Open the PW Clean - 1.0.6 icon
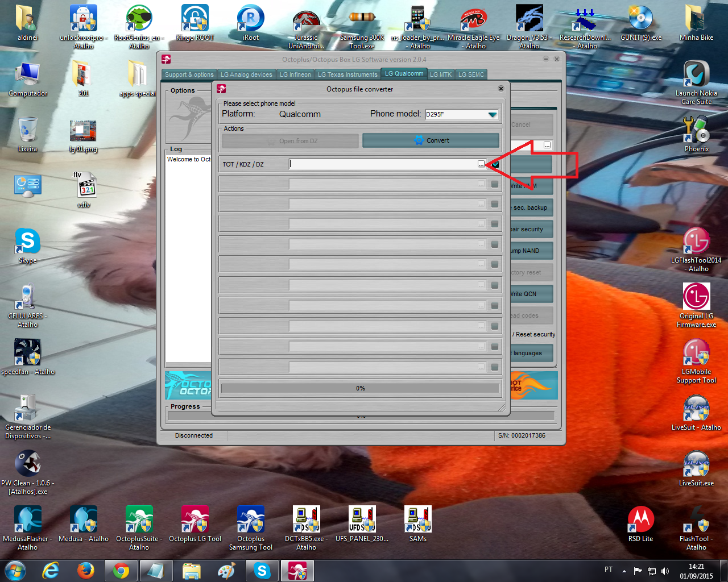Image resolution: width=728 pixels, height=582 pixels. click(x=28, y=472)
